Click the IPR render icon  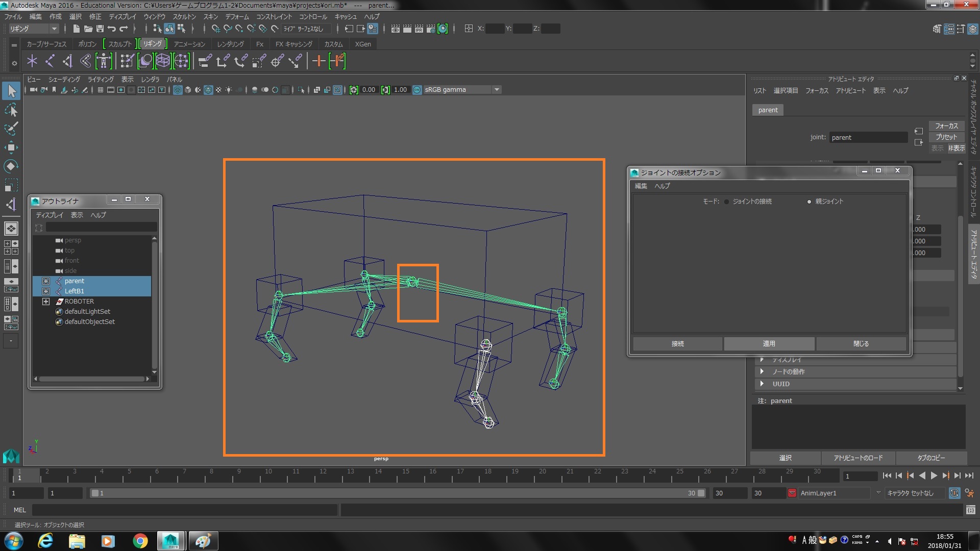[419, 29]
